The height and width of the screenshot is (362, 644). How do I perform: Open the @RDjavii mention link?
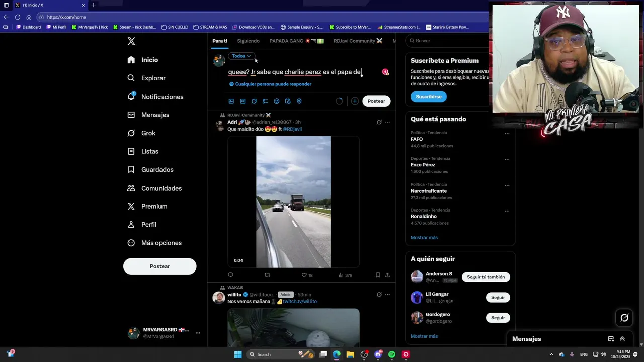(x=292, y=129)
